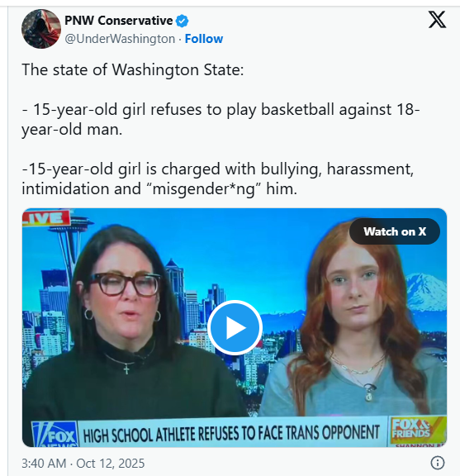Click the info icon below the video
The image size is (460, 476).
coord(437,463)
